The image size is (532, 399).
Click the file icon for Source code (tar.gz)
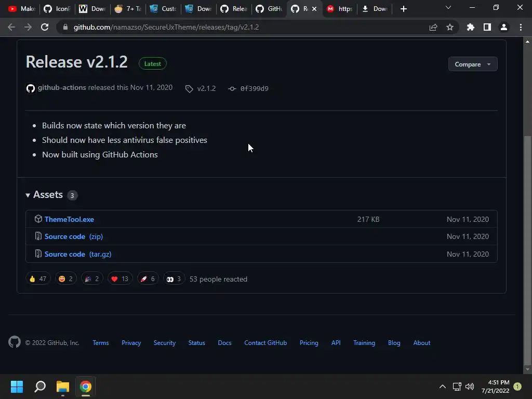38,254
